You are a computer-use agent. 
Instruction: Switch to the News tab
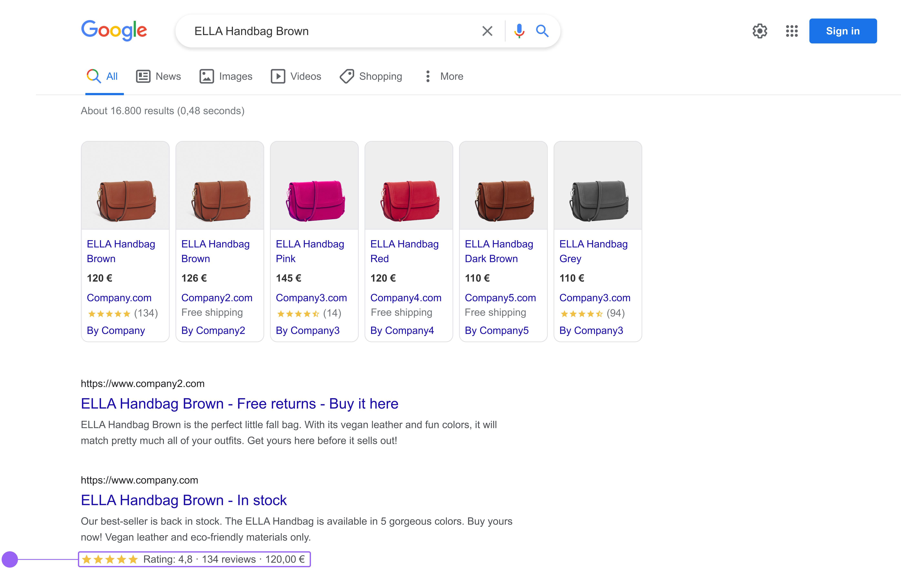pos(159,76)
